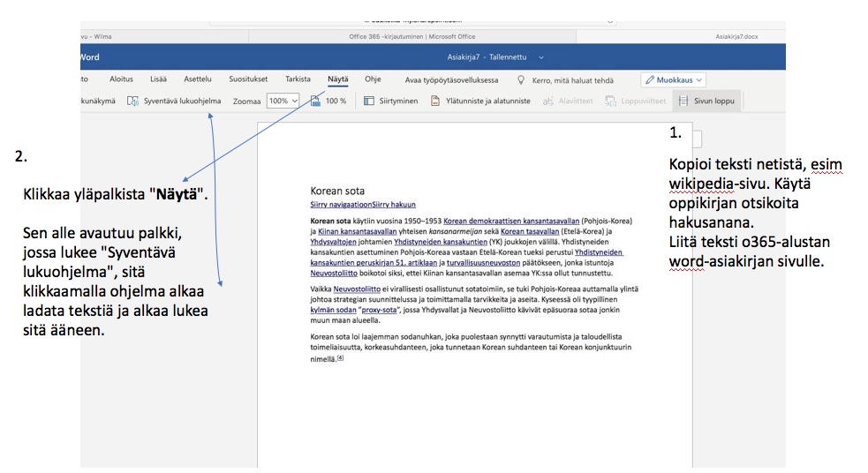Select the Tarkista tab
The image size is (868, 473).
click(298, 79)
